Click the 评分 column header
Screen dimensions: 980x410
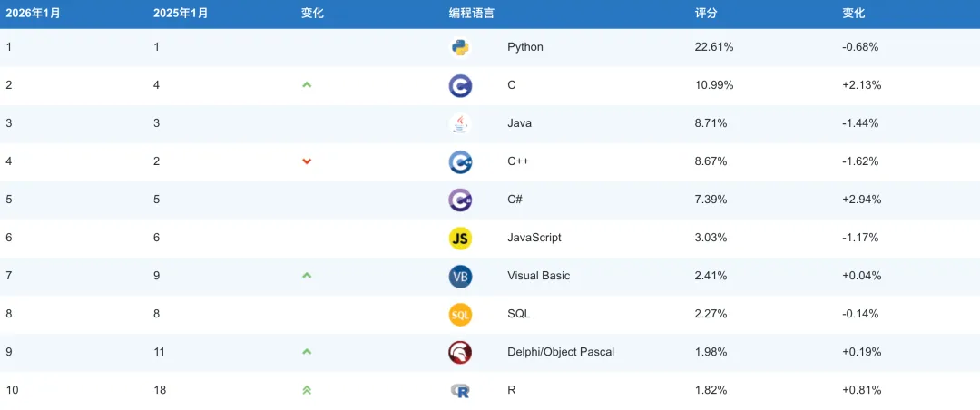click(706, 13)
